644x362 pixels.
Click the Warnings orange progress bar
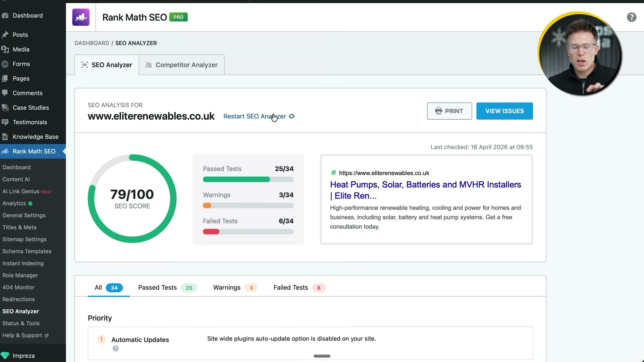(x=248, y=205)
